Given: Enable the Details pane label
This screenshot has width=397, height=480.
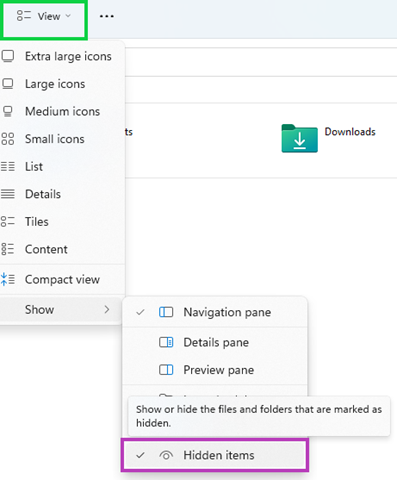Looking at the screenshot, I should pyautogui.click(x=216, y=342).
